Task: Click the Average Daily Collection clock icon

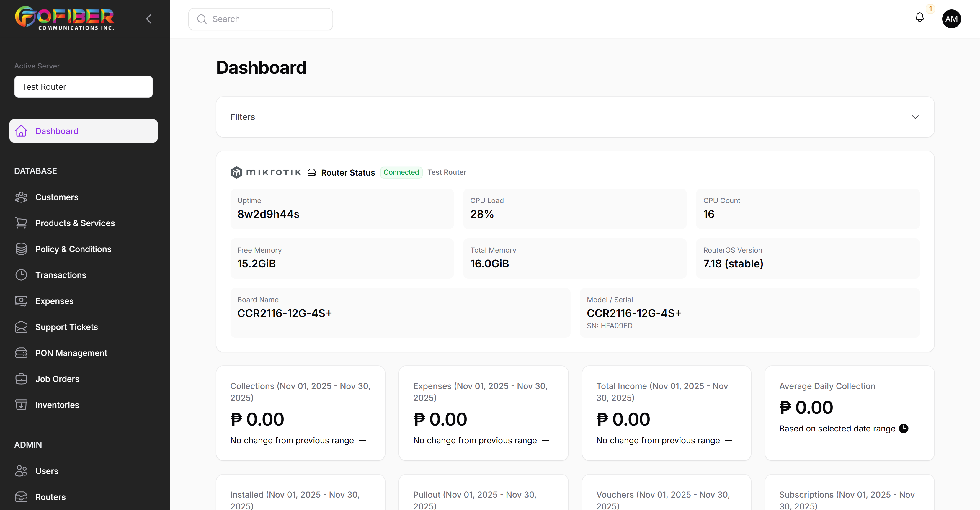Action: [904, 429]
